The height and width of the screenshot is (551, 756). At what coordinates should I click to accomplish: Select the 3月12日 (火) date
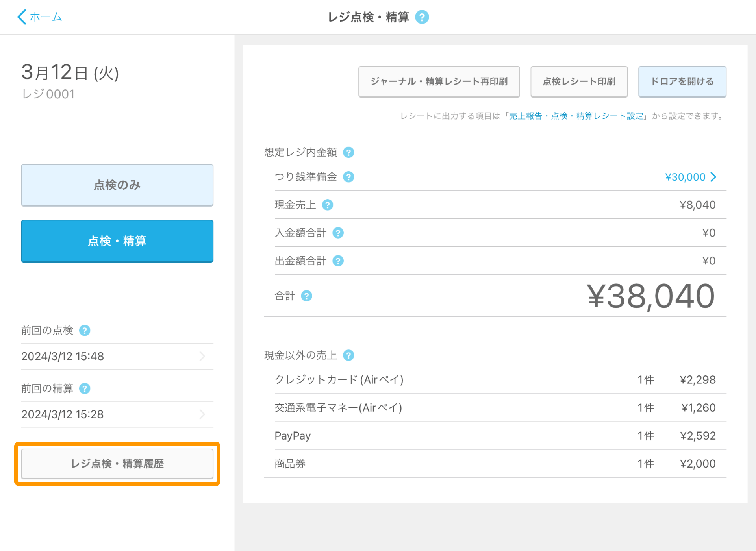70,72
